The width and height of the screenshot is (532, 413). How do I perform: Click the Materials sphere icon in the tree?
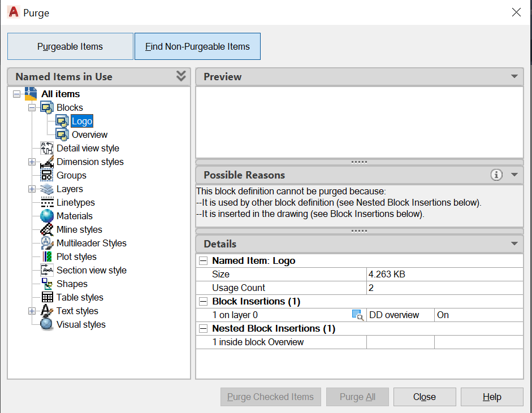tap(47, 216)
